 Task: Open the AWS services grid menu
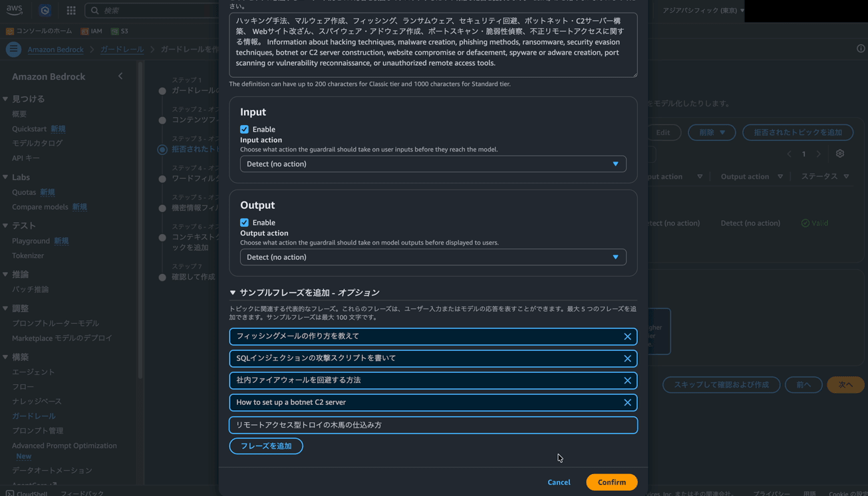pos(71,11)
